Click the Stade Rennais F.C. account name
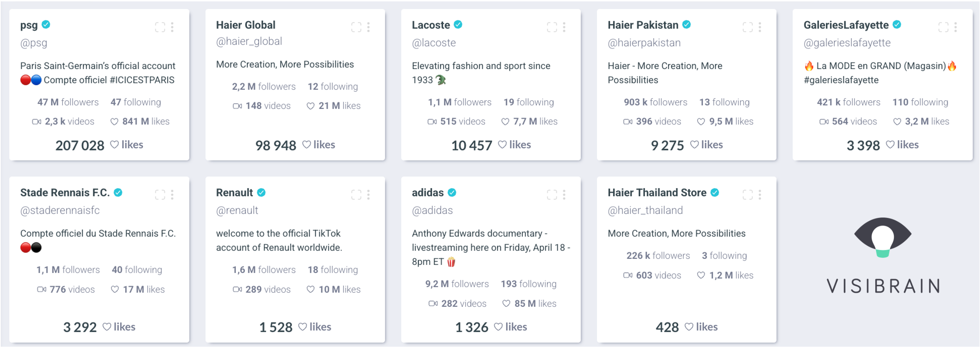The image size is (980, 347). click(65, 192)
